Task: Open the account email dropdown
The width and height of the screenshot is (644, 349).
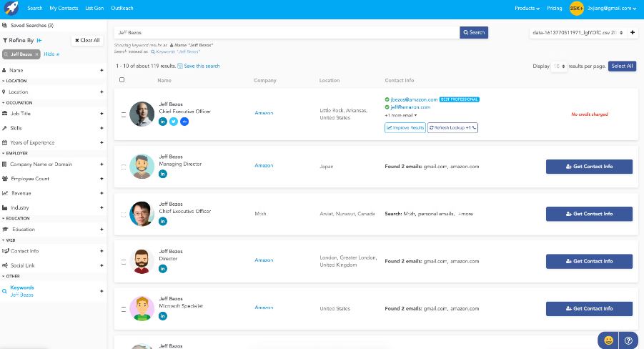Action: coord(612,8)
